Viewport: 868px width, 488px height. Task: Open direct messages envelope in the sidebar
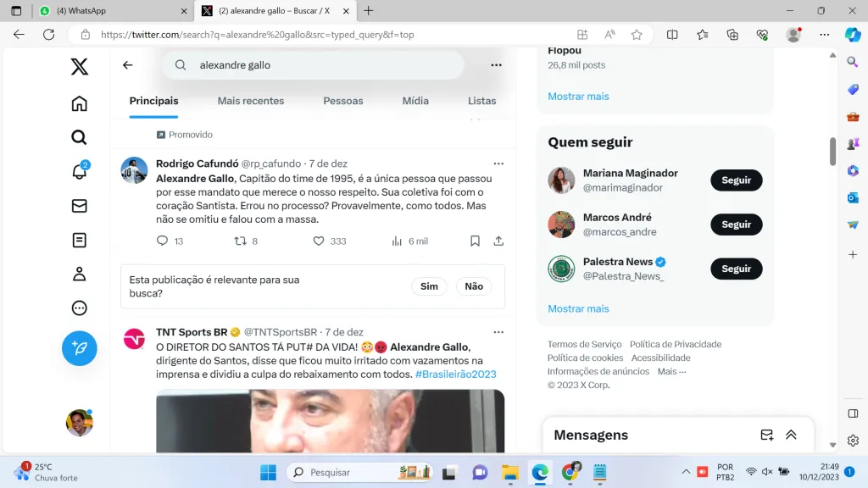79,206
